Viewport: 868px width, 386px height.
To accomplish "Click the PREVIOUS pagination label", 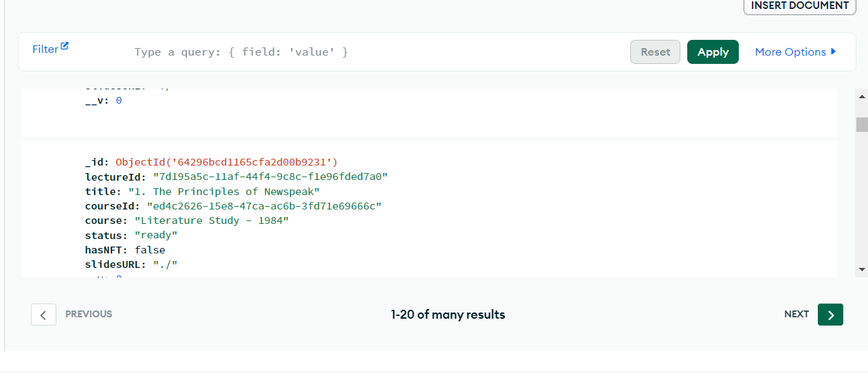I will coord(89,314).
